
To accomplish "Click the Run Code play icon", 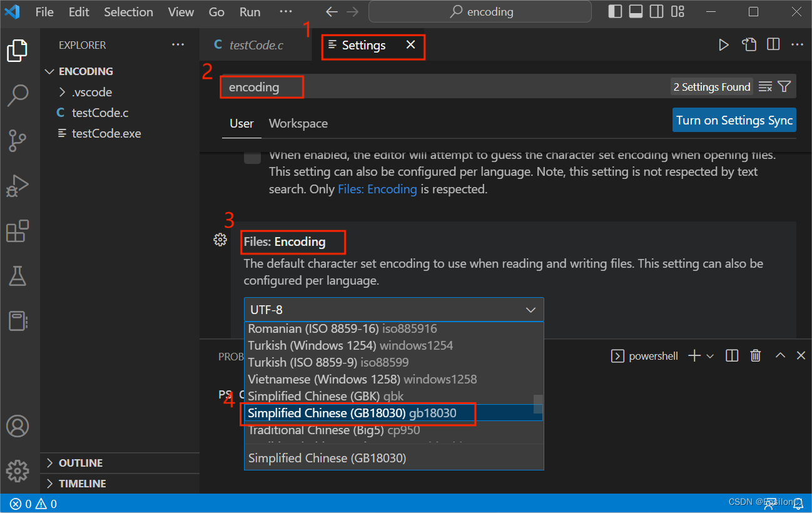I will pyautogui.click(x=723, y=45).
